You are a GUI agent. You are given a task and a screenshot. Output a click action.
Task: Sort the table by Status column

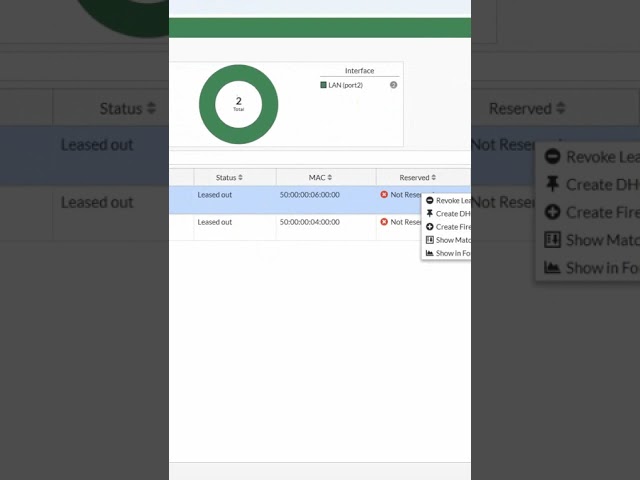[x=228, y=178]
